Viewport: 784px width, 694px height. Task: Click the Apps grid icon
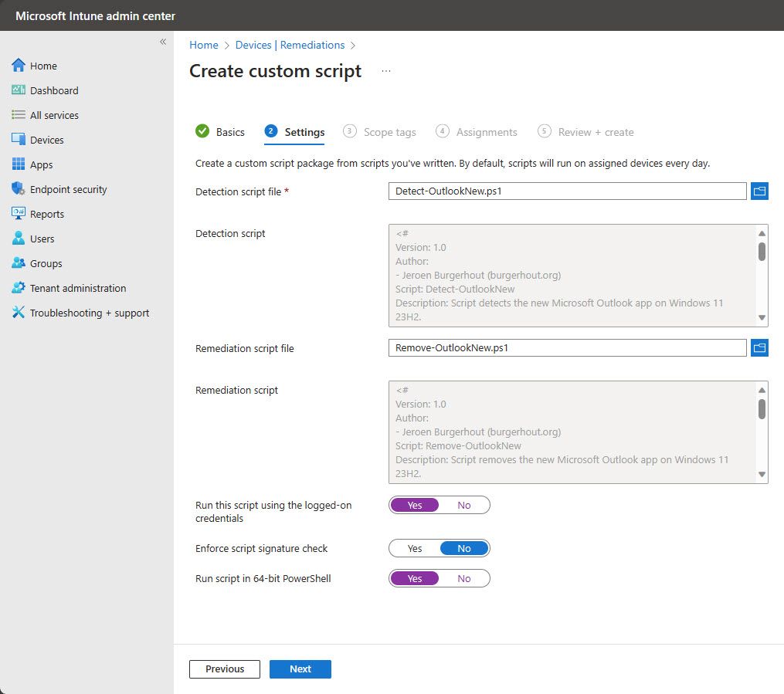click(x=19, y=164)
